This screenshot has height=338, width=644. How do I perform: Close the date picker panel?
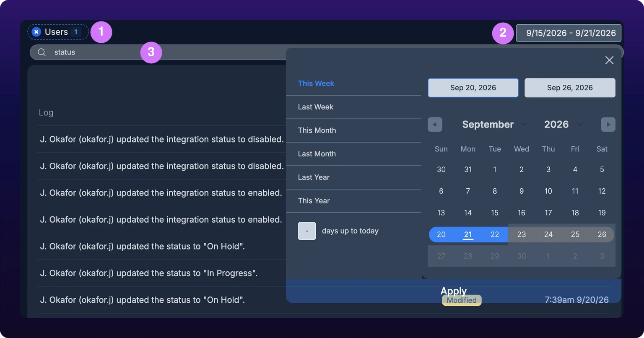point(609,60)
